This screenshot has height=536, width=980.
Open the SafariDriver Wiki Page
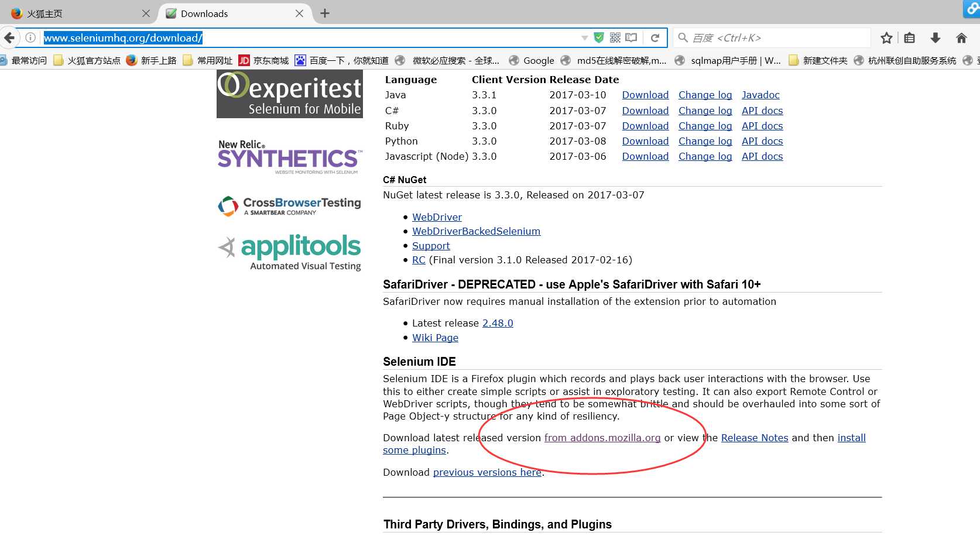(x=435, y=338)
